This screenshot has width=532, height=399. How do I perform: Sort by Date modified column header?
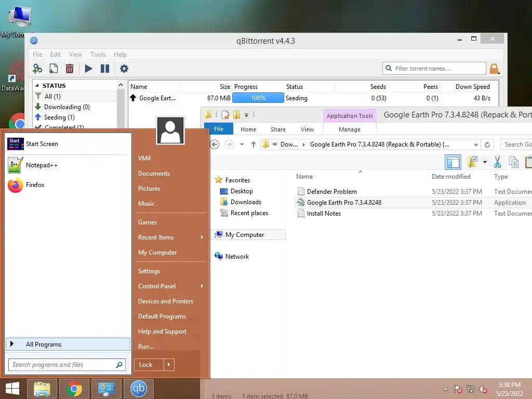pyautogui.click(x=451, y=177)
